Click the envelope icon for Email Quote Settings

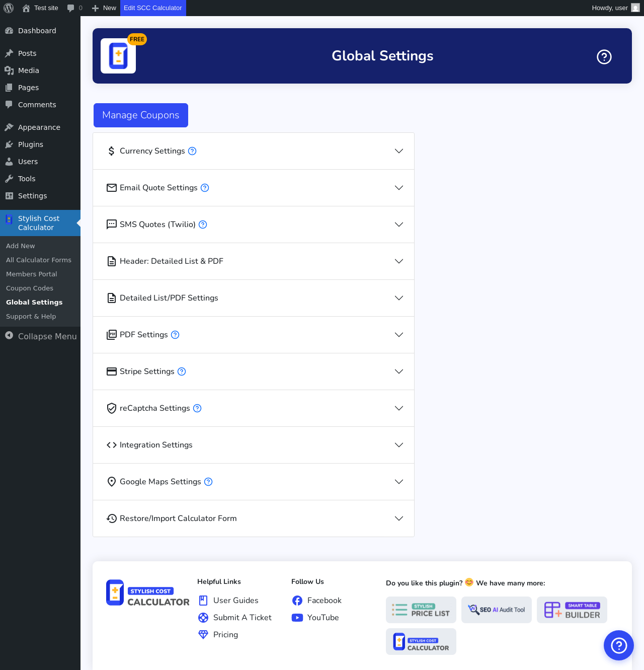tap(112, 188)
